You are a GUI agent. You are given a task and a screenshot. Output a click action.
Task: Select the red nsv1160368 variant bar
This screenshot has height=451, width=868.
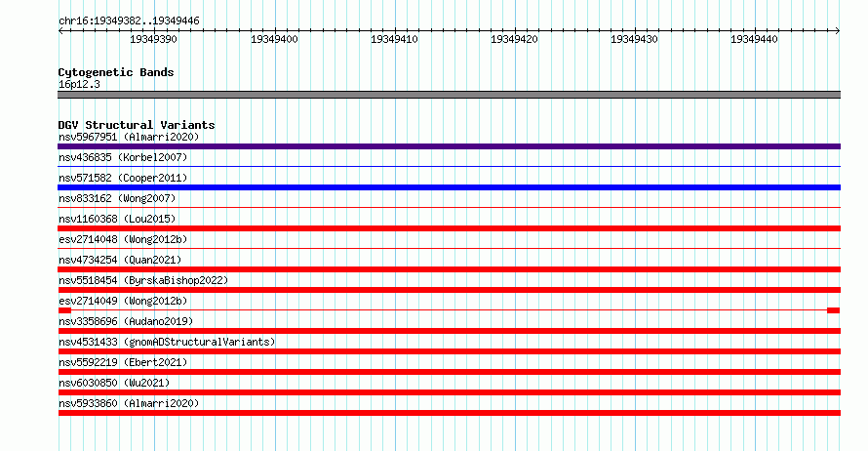click(x=449, y=228)
